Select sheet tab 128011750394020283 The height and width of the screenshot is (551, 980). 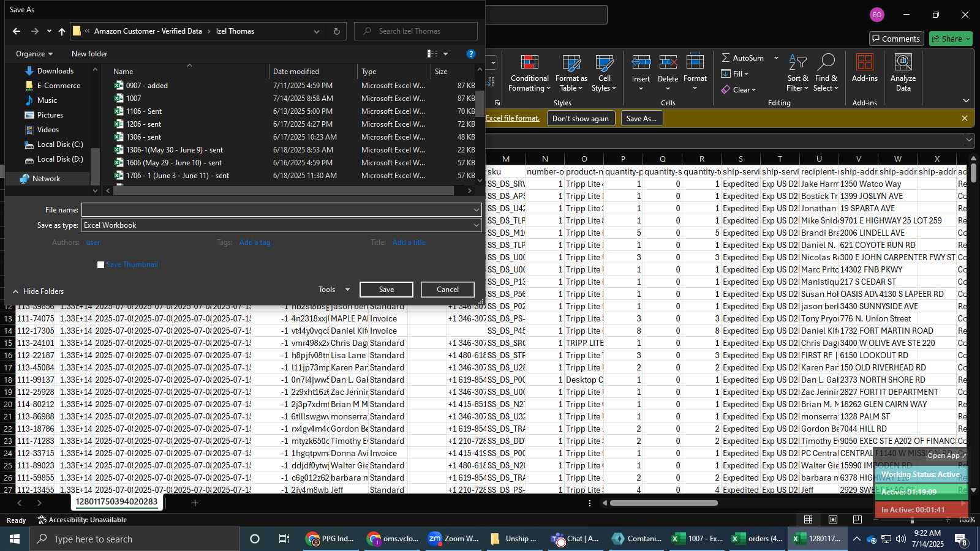(116, 502)
